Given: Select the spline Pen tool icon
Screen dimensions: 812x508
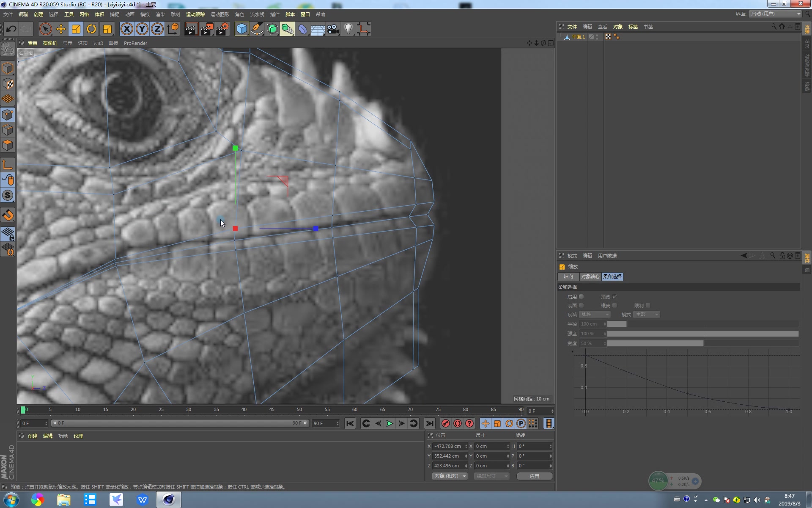Looking at the screenshot, I should pos(257,29).
